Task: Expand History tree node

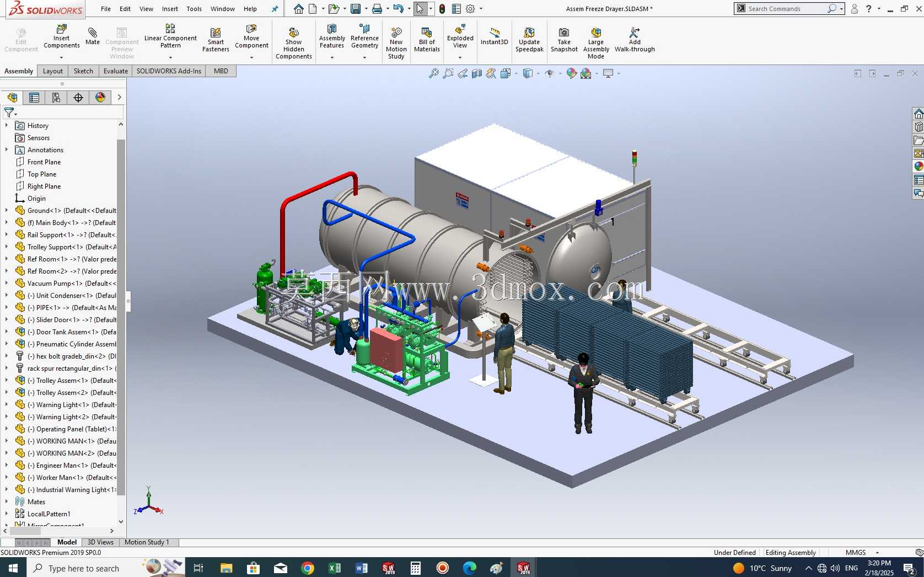Action: [7, 126]
